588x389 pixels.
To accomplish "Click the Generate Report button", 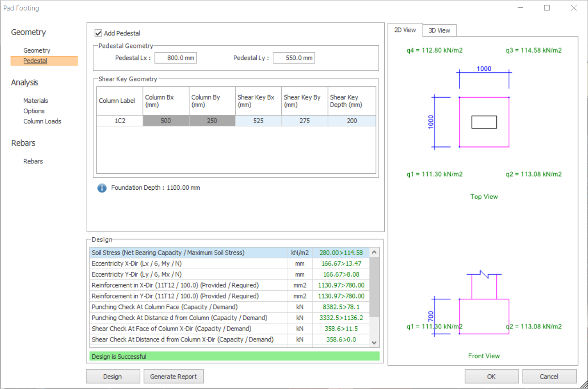I will pyautogui.click(x=174, y=377).
